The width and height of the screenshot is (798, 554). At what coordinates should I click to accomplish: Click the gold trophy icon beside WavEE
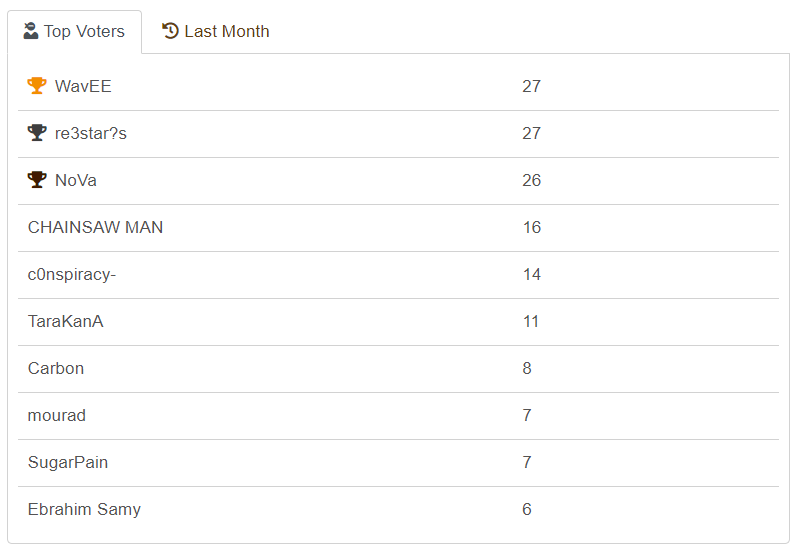coord(37,86)
